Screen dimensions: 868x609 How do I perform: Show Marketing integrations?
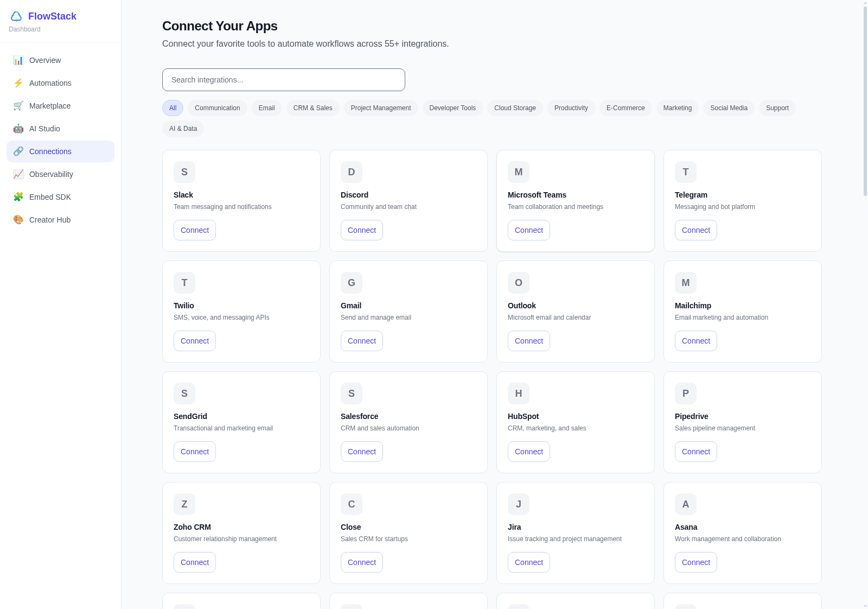pyautogui.click(x=678, y=108)
